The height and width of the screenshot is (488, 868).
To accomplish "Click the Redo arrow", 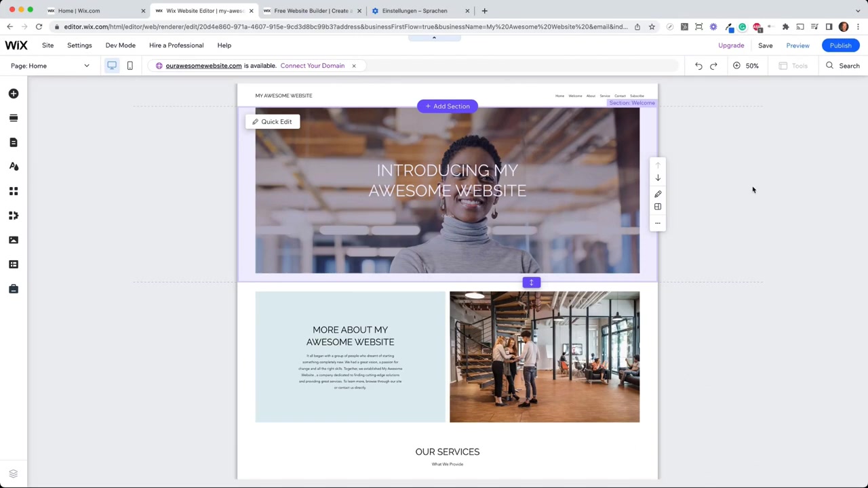I will (713, 66).
